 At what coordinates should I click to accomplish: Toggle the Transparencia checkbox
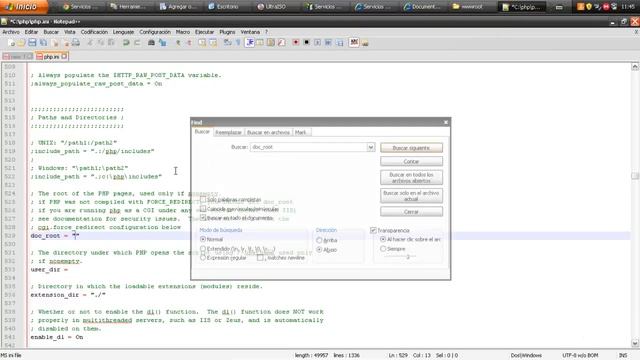(373, 231)
